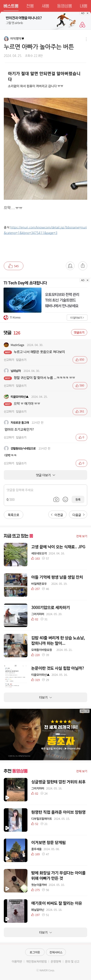Image resolution: width=91 pixels, height=980 pixels.
Task: Upvote MazinSaga's comment with 850 likes
Action: 79,359
